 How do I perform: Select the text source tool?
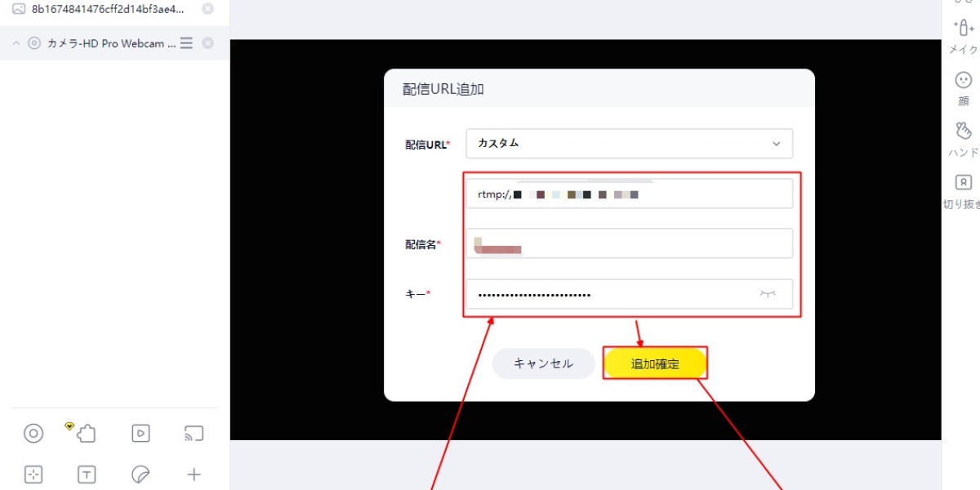(x=86, y=474)
